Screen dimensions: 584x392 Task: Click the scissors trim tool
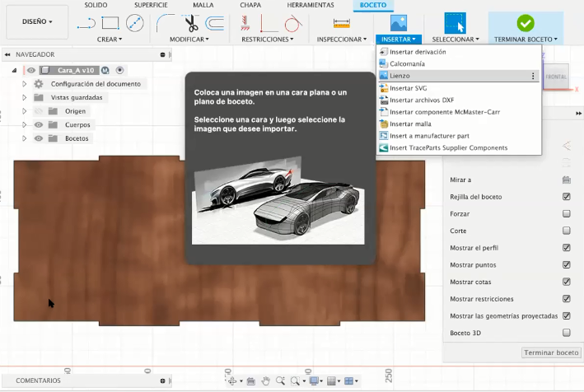click(x=192, y=23)
